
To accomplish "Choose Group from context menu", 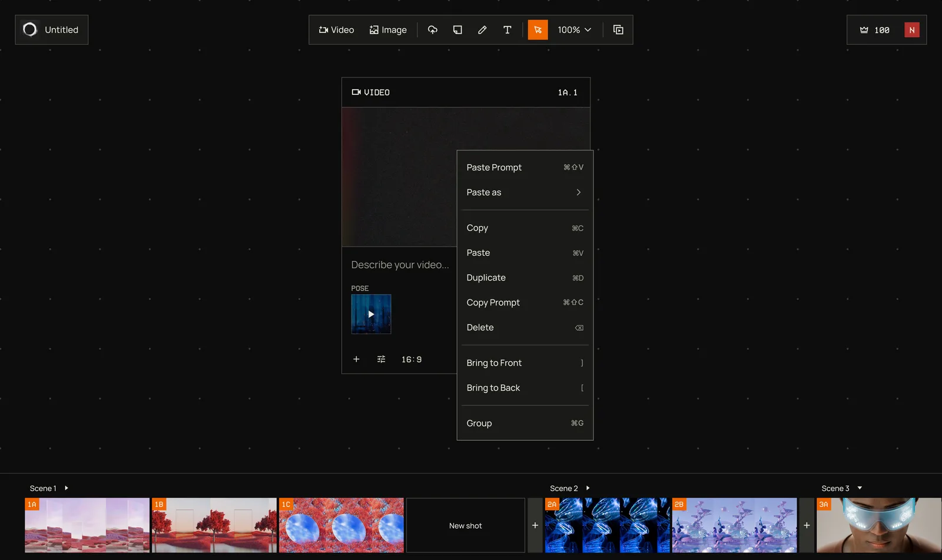I will tap(525, 424).
